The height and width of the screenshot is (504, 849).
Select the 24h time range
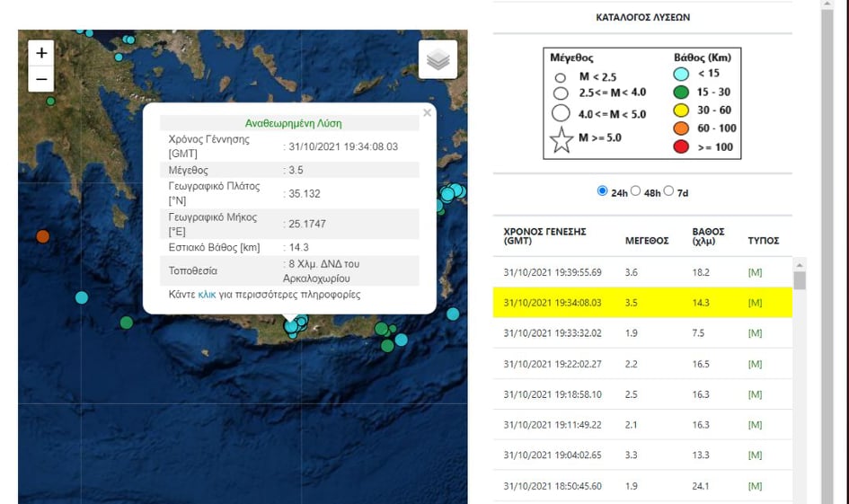point(603,191)
